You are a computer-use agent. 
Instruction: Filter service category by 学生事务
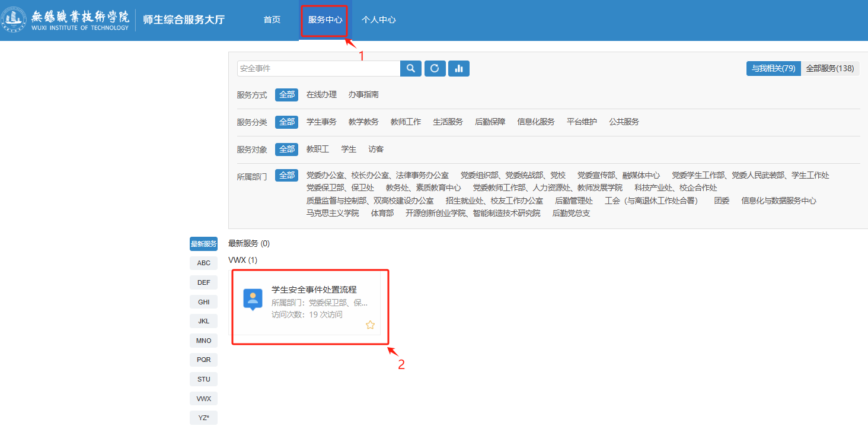click(321, 122)
